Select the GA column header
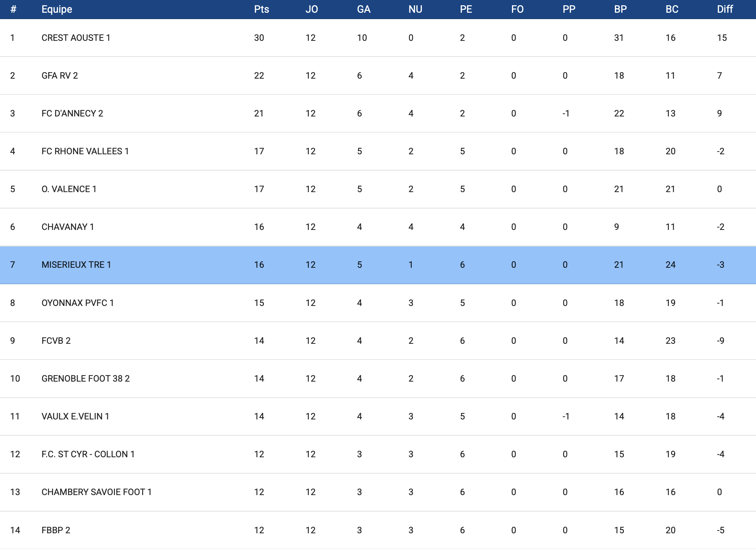This screenshot has height=549, width=756. (363, 9)
